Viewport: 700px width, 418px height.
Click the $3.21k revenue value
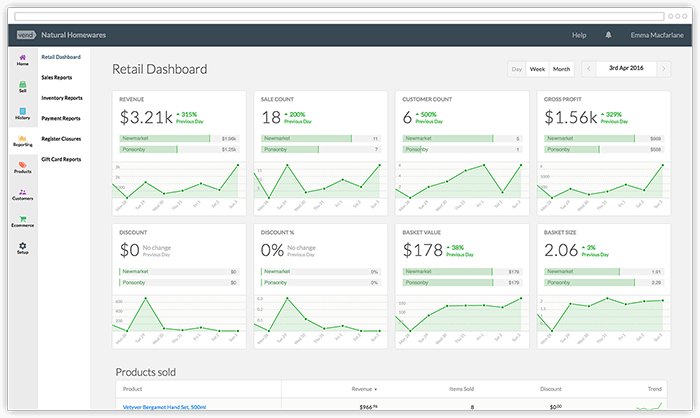(x=146, y=117)
